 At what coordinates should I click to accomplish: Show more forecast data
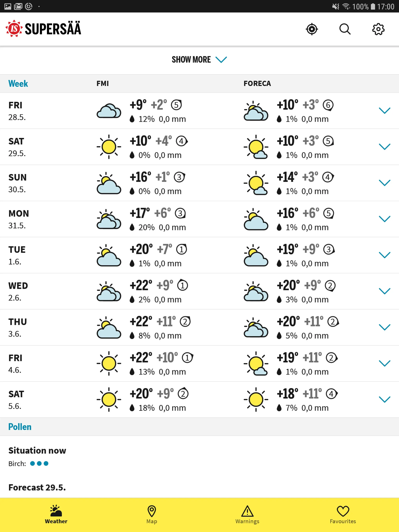coord(199,59)
